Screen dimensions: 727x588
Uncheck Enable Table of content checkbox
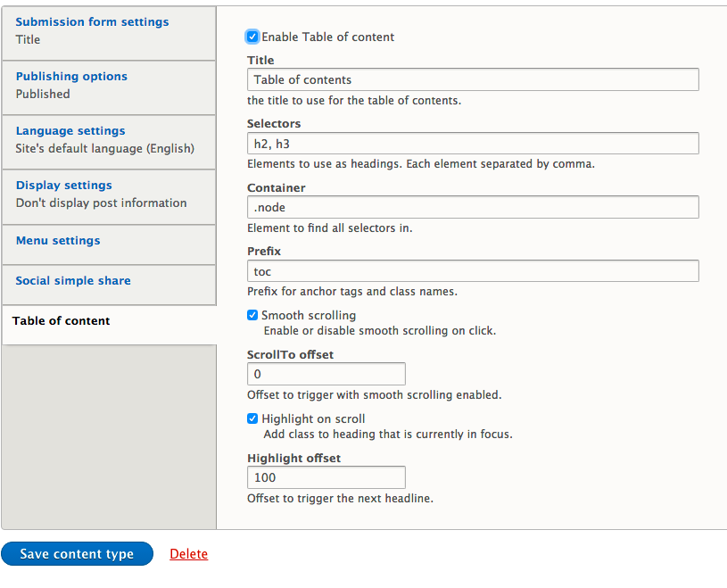pos(252,37)
